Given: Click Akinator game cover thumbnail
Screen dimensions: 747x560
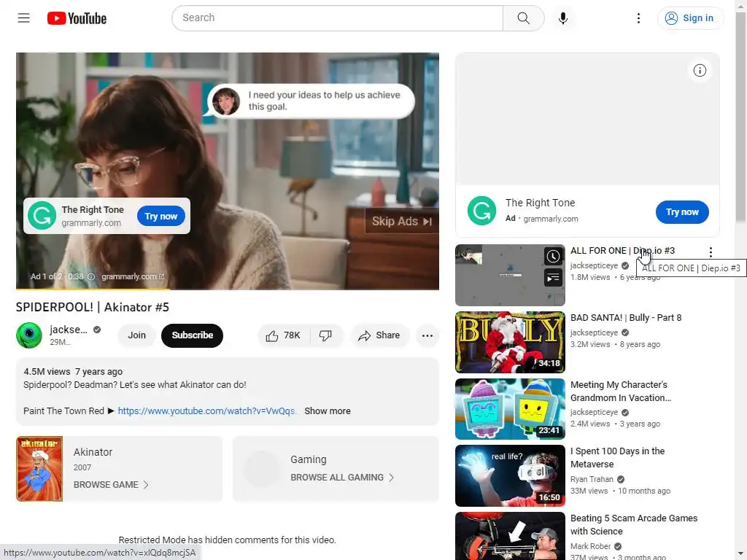Looking at the screenshot, I should click(x=39, y=469).
